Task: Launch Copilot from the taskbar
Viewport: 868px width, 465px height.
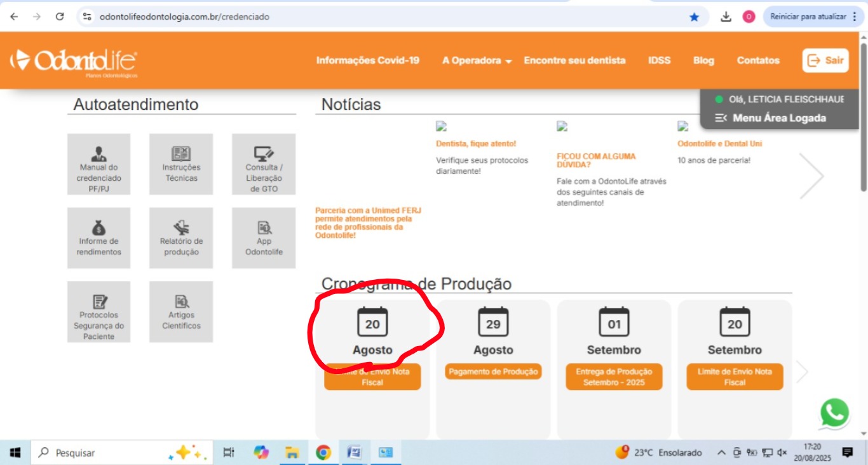Action: tap(261, 453)
